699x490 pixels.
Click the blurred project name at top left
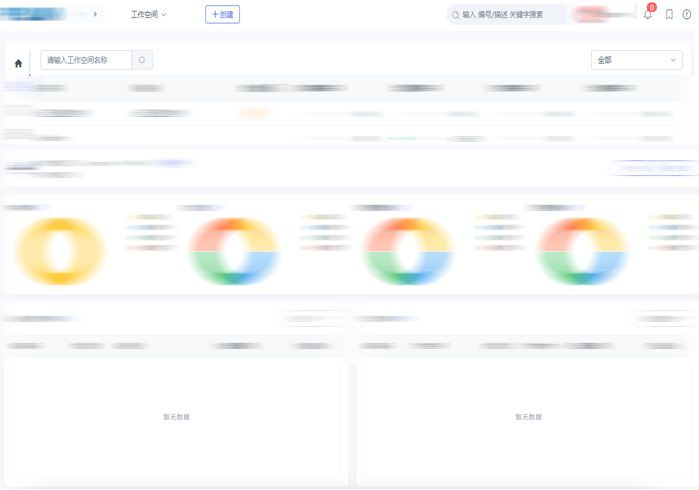click(45, 15)
